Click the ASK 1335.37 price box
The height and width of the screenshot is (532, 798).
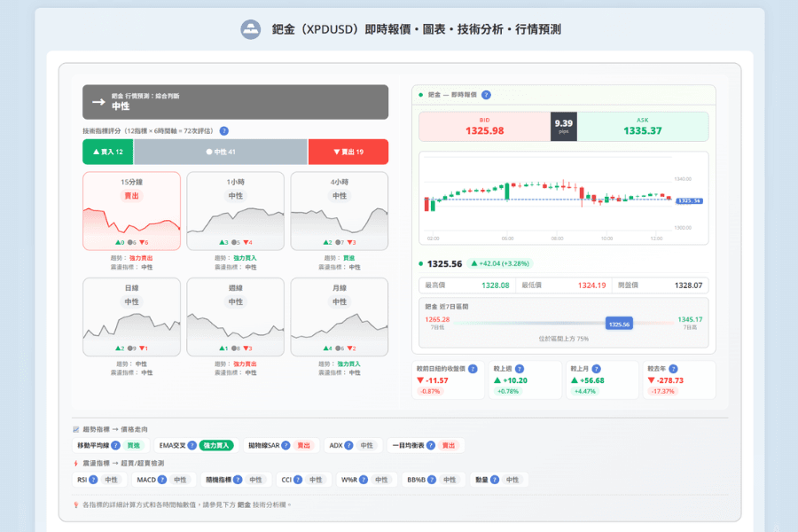coord(643,126)
